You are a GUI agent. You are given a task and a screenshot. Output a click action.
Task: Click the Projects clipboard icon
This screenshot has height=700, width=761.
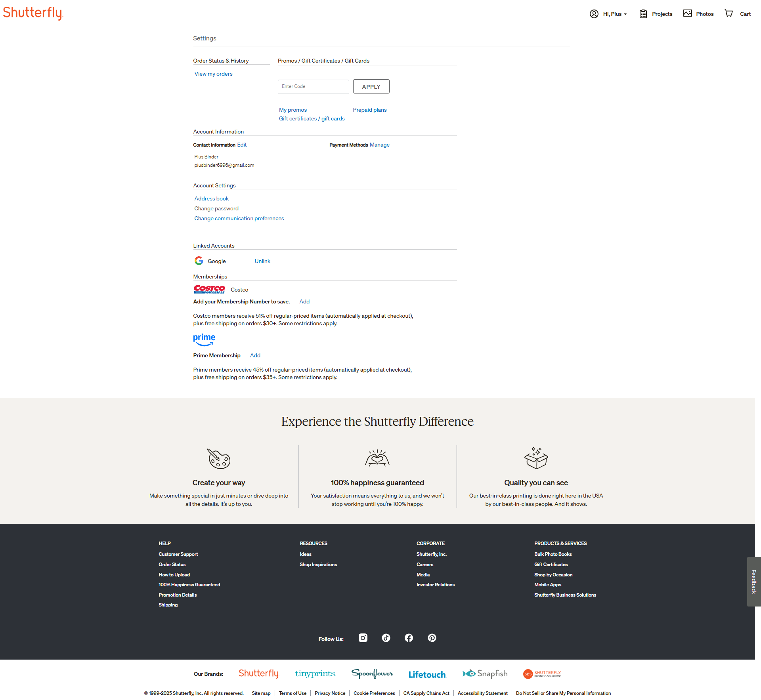(643, 14)
